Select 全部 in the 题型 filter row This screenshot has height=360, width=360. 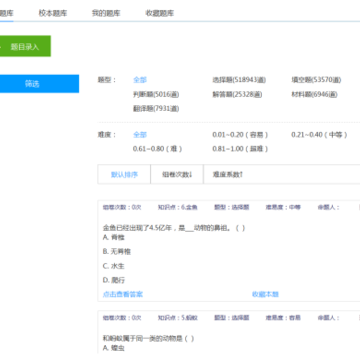click(140, 80)
